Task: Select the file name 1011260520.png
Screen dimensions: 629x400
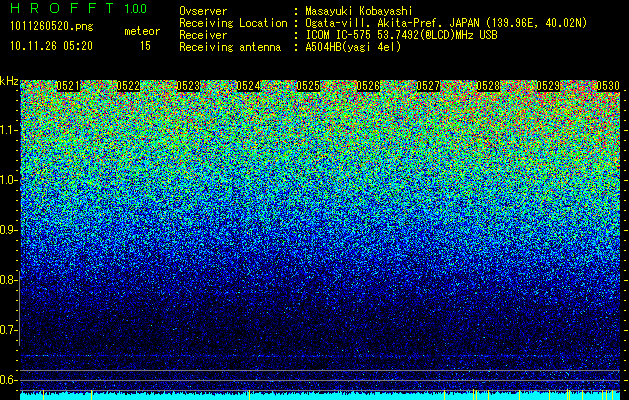Action: tap(52, 26)
